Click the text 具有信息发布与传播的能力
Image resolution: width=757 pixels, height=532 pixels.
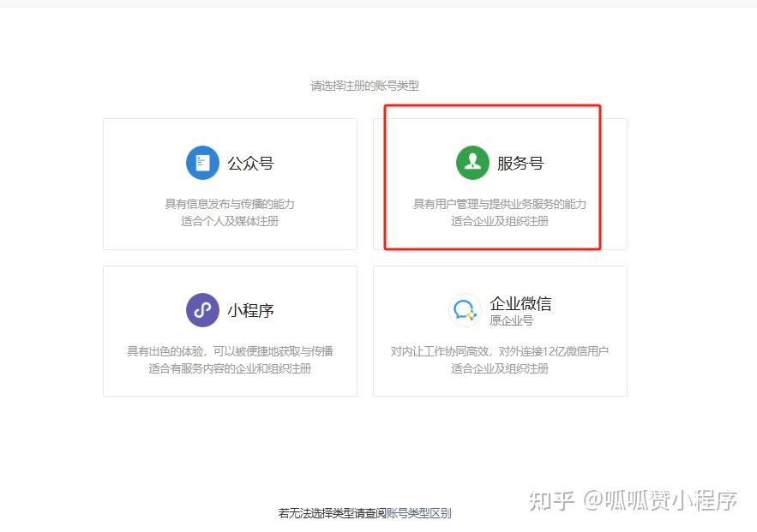click(230, 204)
